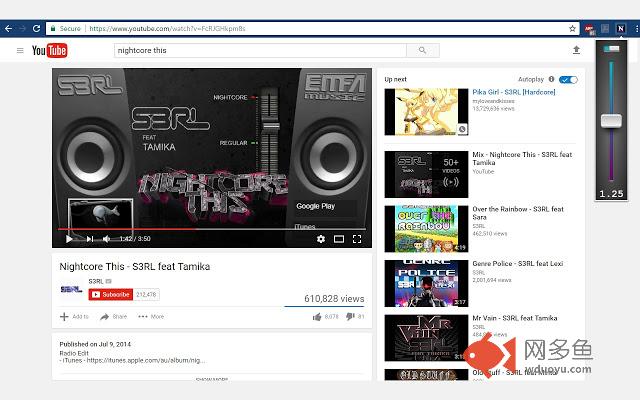Click the speed value 1.25 readout
Viewport: 640px width, 400px height.
[611, 194]
